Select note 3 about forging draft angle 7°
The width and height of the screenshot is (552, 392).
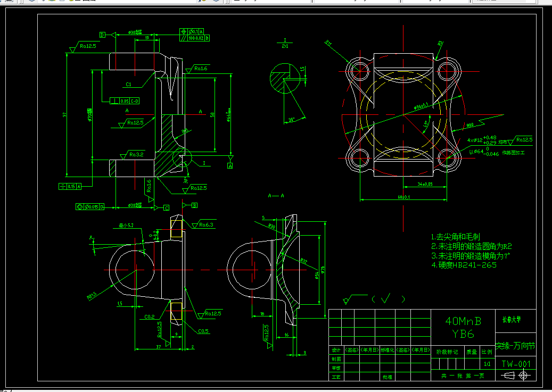471,256
